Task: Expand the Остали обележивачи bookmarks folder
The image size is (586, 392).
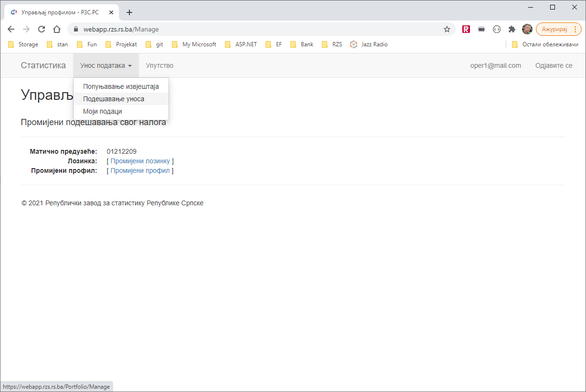Action: click(545, 44)
